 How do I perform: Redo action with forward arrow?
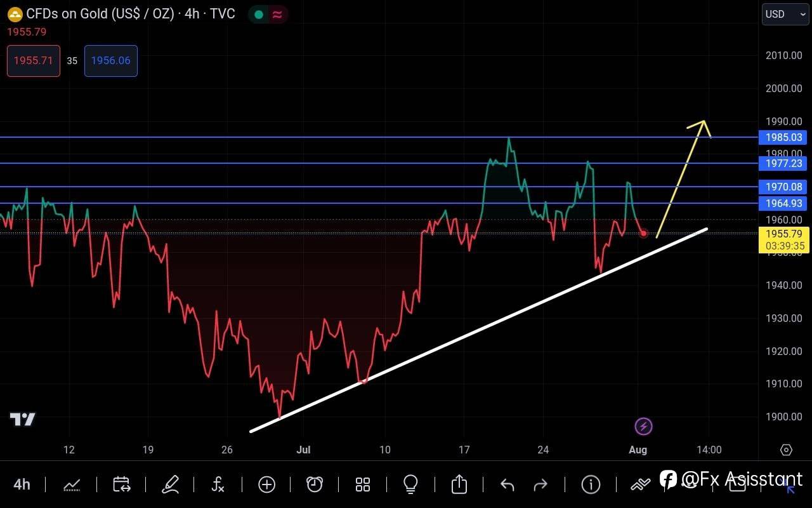(540, 485)
